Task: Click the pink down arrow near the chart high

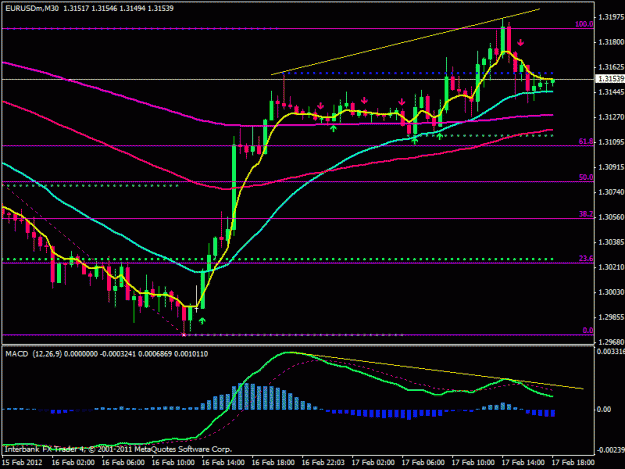Action: coord(520,42)
